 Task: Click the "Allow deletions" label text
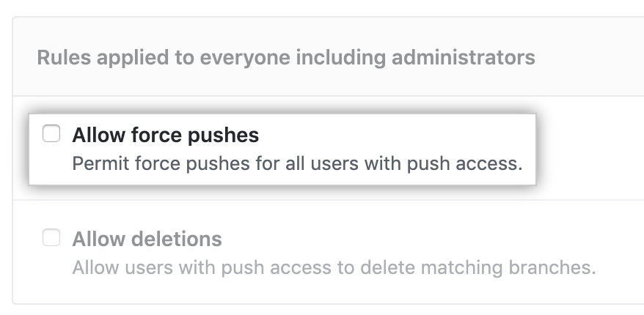pos(147,240)
